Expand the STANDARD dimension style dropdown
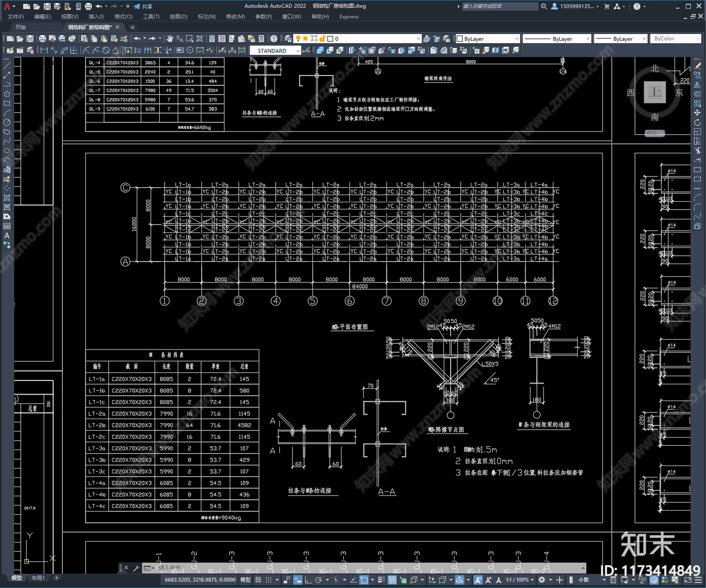 tap(298, 51)
